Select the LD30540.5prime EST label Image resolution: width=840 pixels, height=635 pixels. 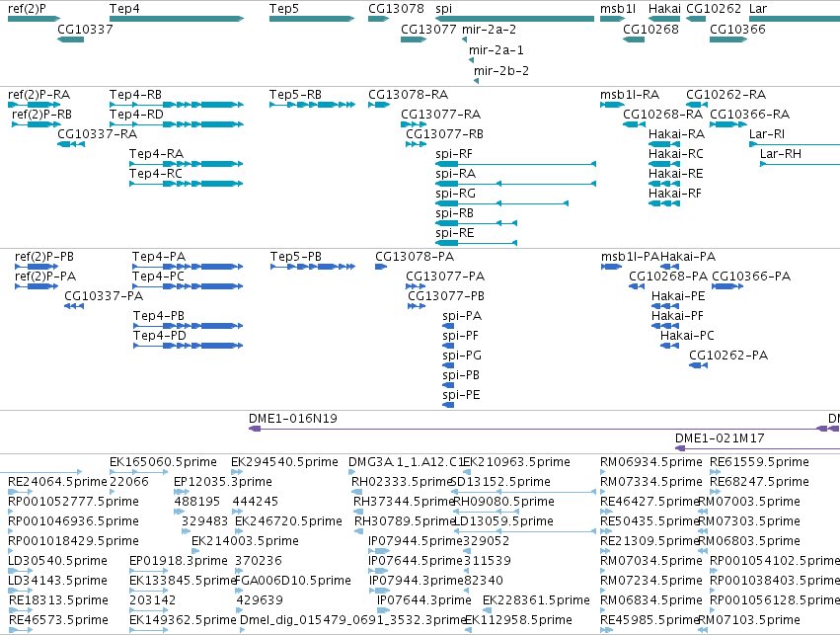[x=58, y=561]
